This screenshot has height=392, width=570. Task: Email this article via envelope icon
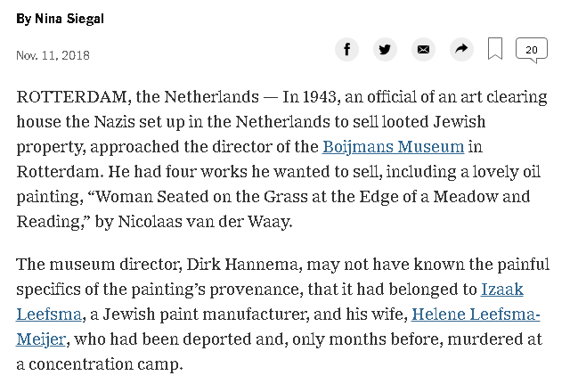(423, 49)
